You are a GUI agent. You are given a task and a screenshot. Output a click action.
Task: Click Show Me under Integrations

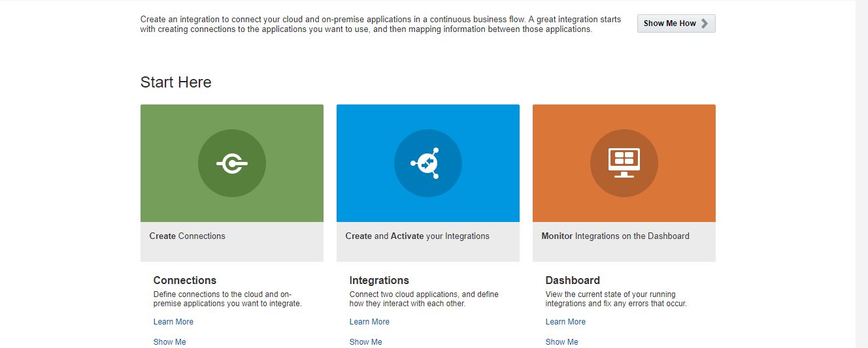point(365,342)
